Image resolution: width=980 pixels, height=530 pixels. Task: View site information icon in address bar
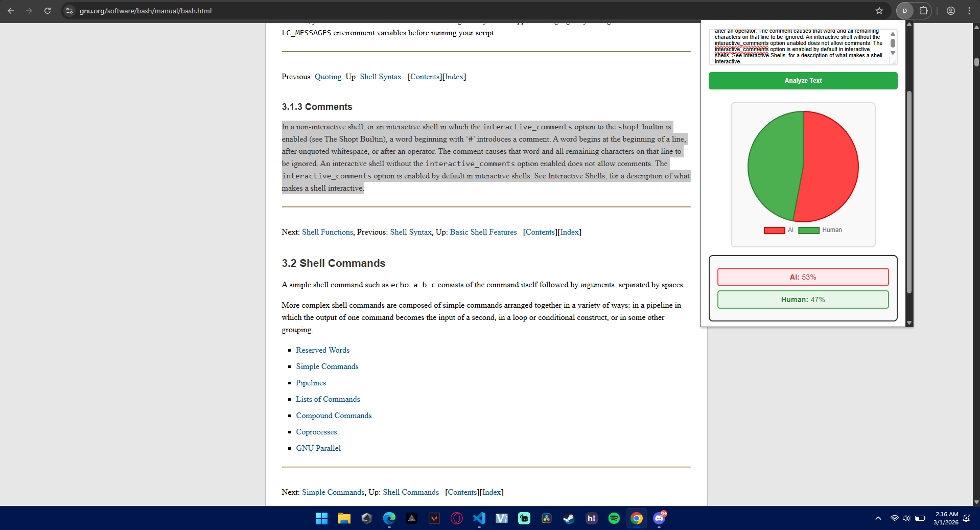point(70,11)
